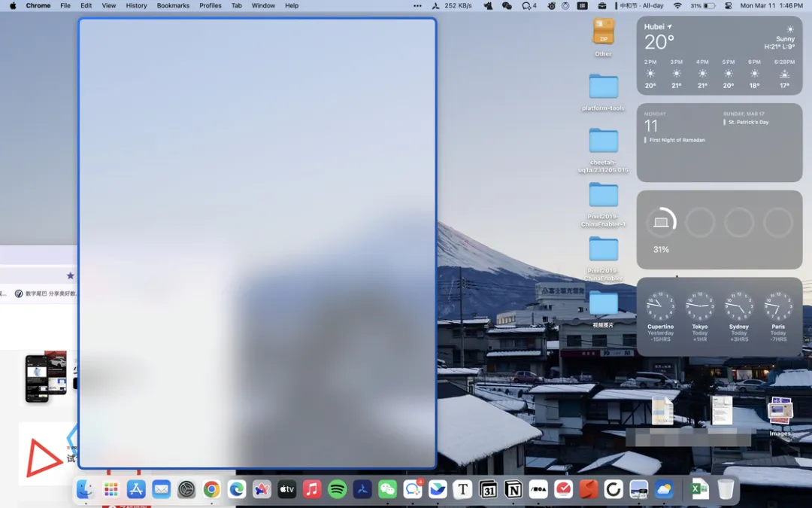The image size is (812, 508).
Task: Open the Apple menu
Action: (13, 6)
